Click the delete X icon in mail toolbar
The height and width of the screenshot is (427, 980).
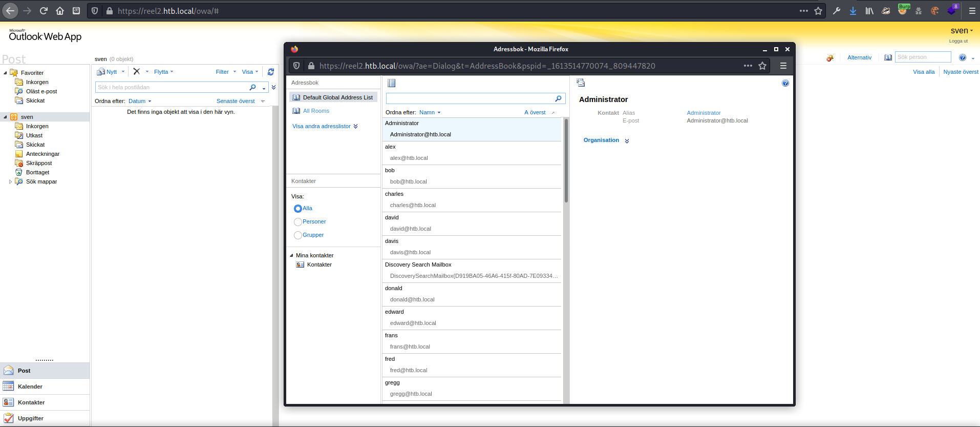click(137, 72)
